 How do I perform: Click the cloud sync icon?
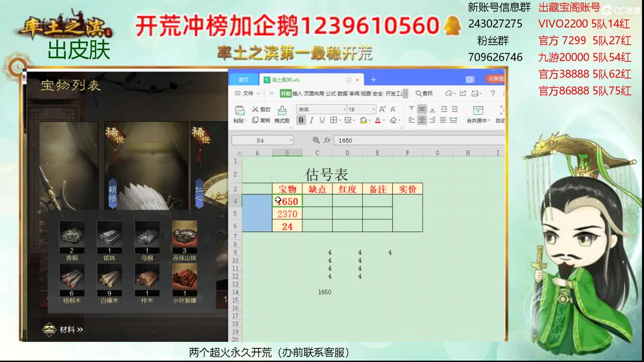[448, 94]
